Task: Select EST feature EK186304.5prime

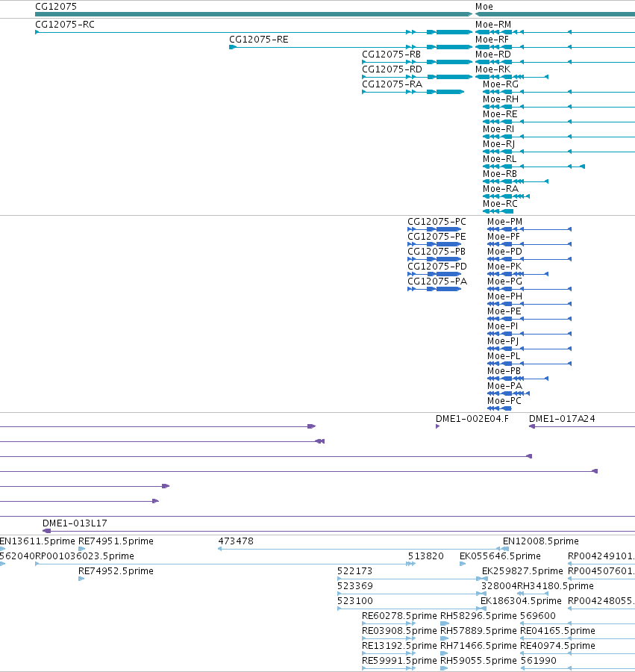Action: tap(521, 601)
